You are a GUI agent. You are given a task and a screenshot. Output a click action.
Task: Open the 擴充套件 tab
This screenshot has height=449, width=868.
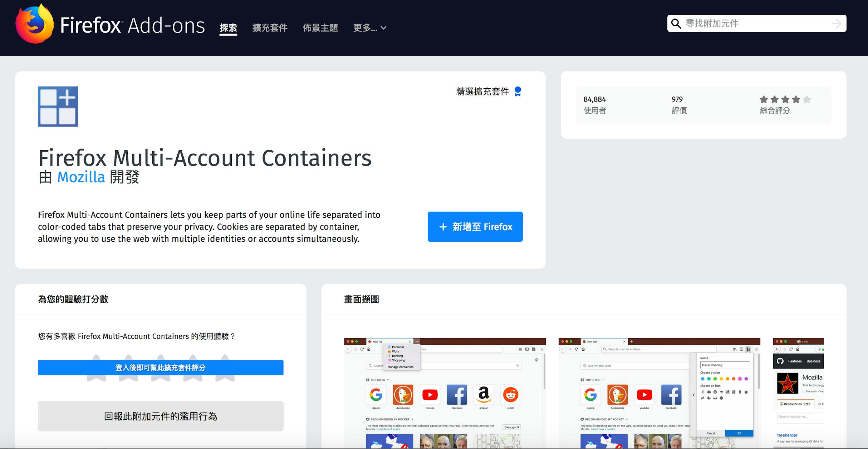(270, 28)
